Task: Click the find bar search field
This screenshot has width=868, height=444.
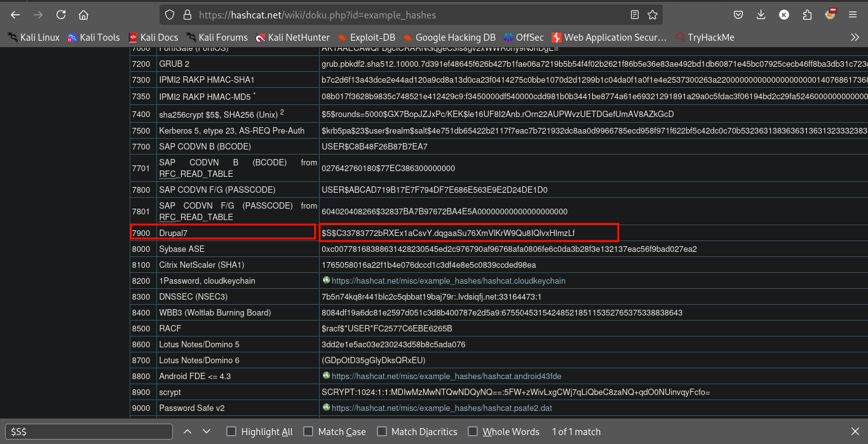Action: 89,431
